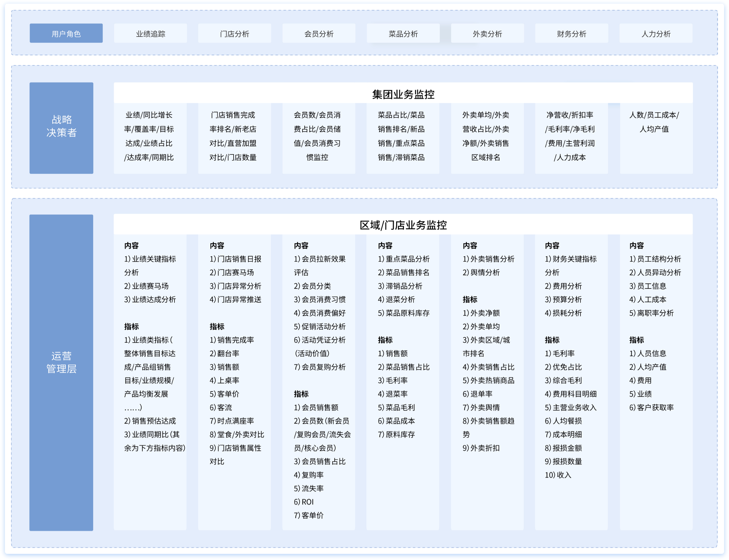Switch to 门店分析 tab

click(234, 33)
